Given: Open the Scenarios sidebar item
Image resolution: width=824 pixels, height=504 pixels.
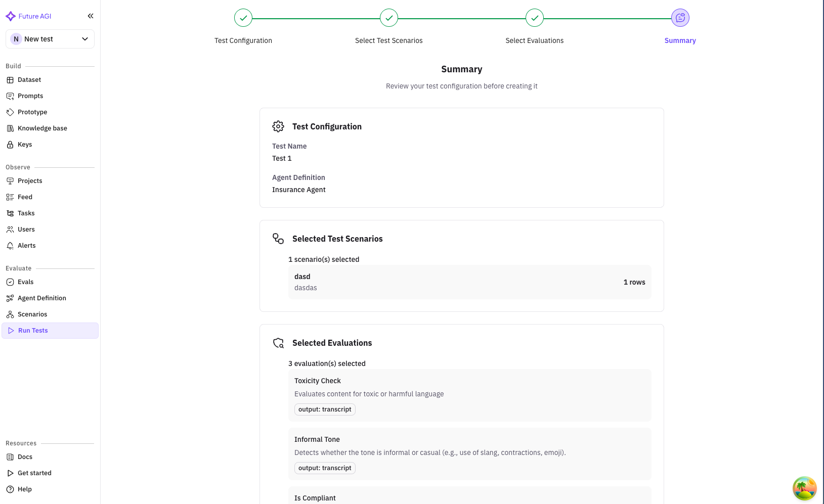Looking at the screenshot, I should coord(32,314).
